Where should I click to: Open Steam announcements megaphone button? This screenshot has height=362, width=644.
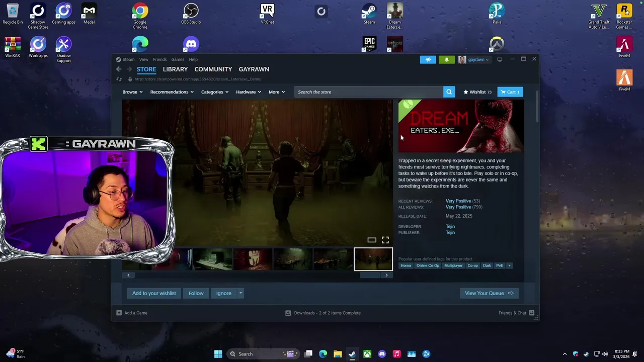point(428,60)
